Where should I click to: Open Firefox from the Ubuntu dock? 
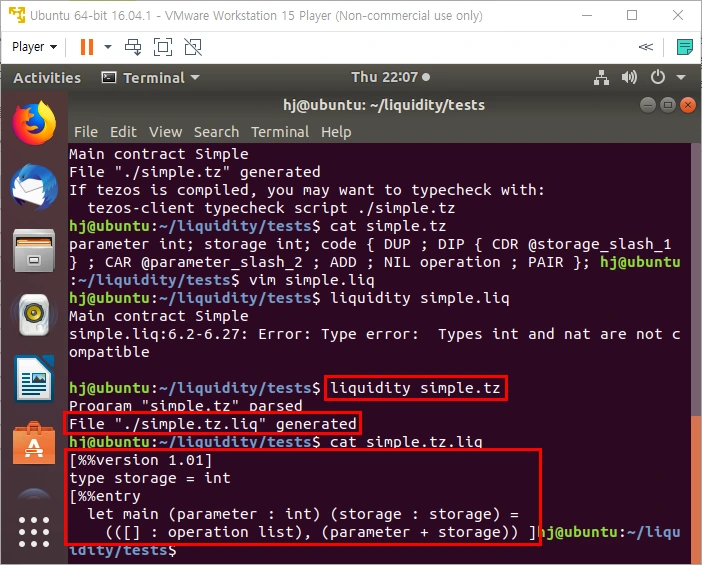tap(34, 123)
